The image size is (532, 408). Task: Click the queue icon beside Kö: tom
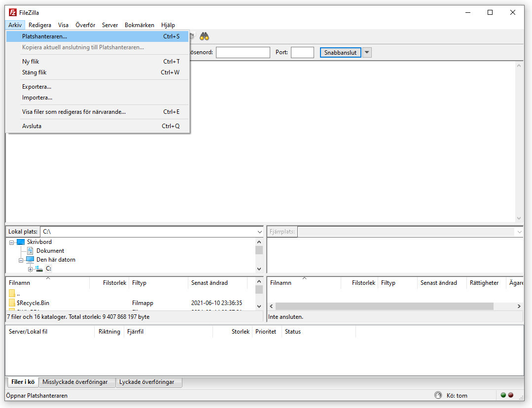(x=438, y=395)
